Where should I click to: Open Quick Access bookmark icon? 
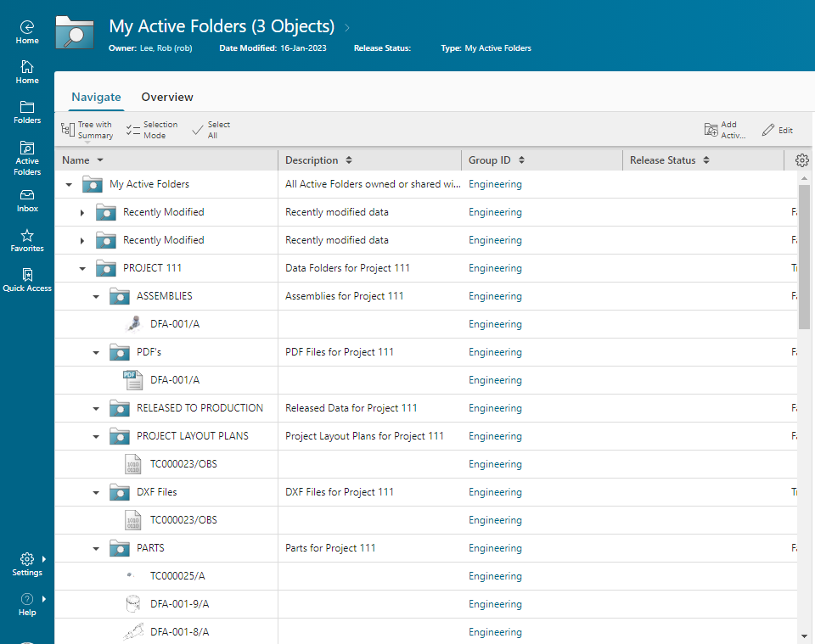click(27, 281)
